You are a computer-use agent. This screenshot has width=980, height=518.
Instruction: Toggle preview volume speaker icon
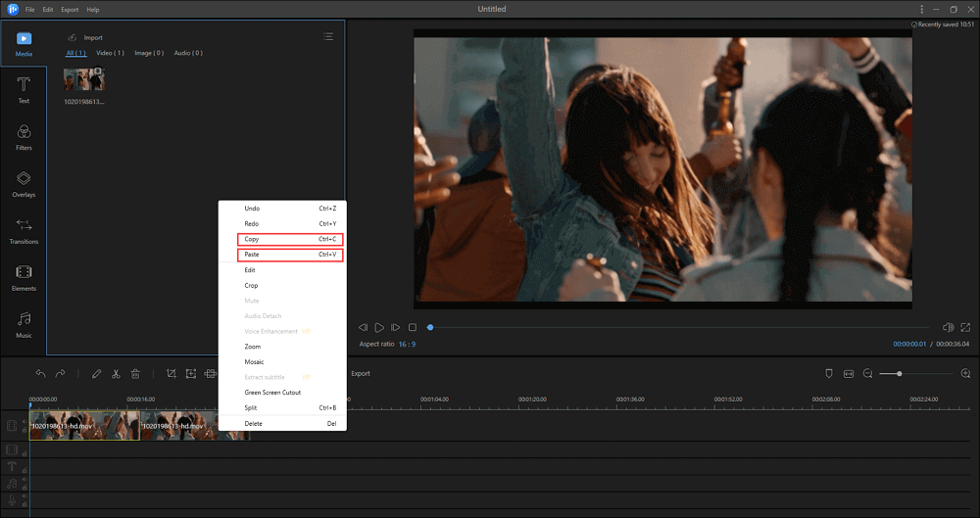[948, 327]
